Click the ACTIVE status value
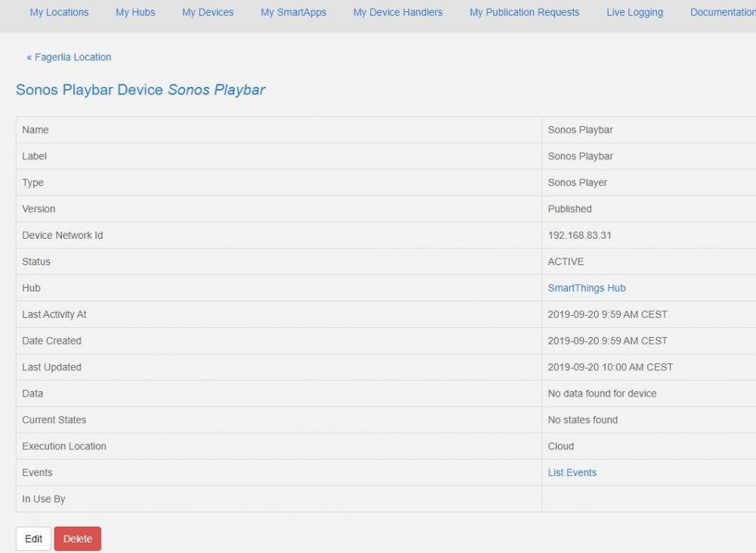The image size is (756, 553). pos(565,261)
